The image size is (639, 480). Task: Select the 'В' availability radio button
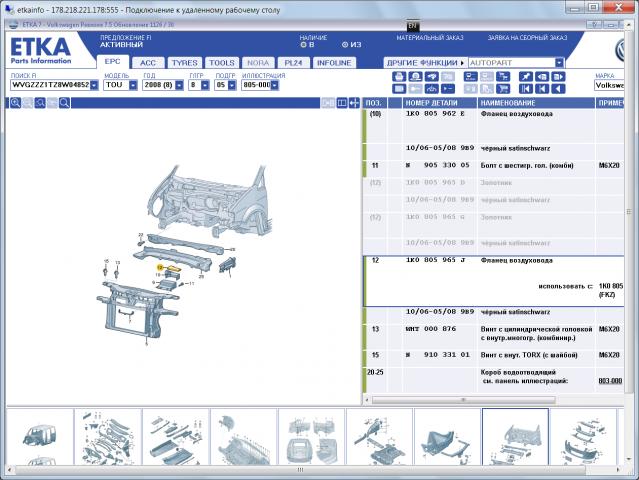click(x=303, y=45)
